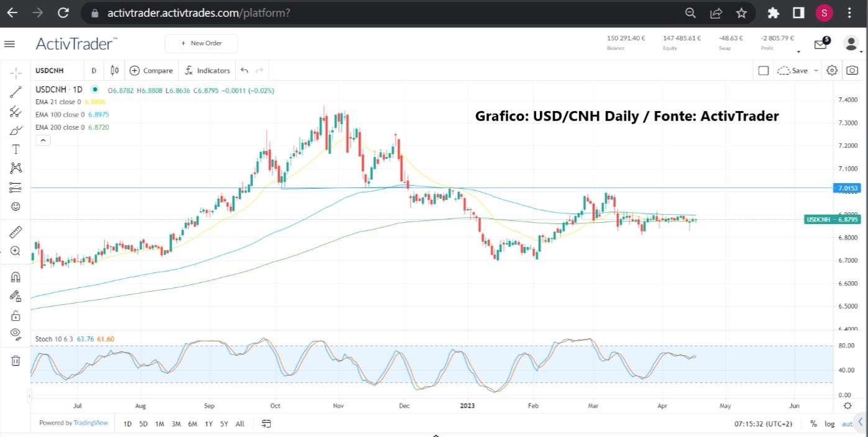The image size is (868, 437).
Task: Activate the magnet snap mode
Action: (16, 277)
